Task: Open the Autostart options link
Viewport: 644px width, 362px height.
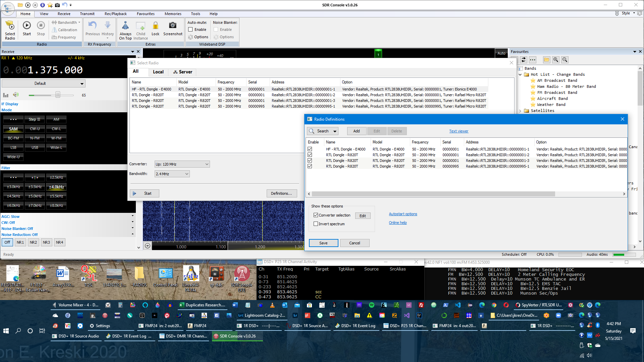Action: (x=403, y=214)
